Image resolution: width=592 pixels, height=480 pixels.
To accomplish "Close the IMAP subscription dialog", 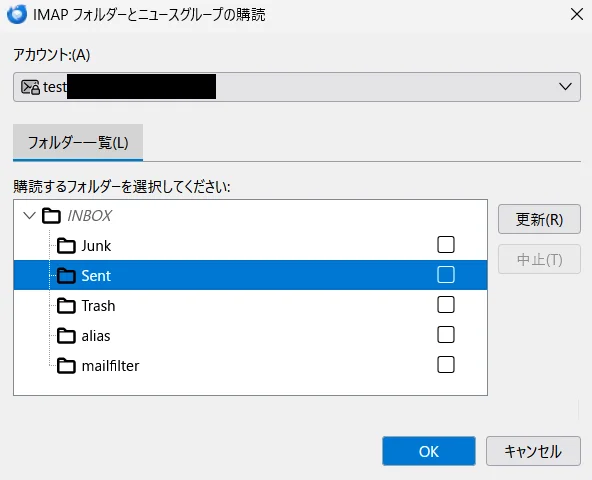I will click(x=577, y=15).
